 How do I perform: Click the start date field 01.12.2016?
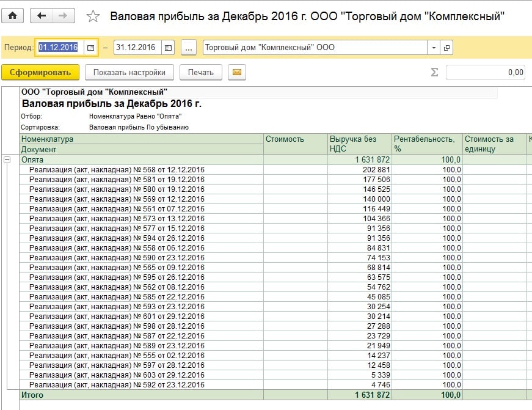coord(59,48)
